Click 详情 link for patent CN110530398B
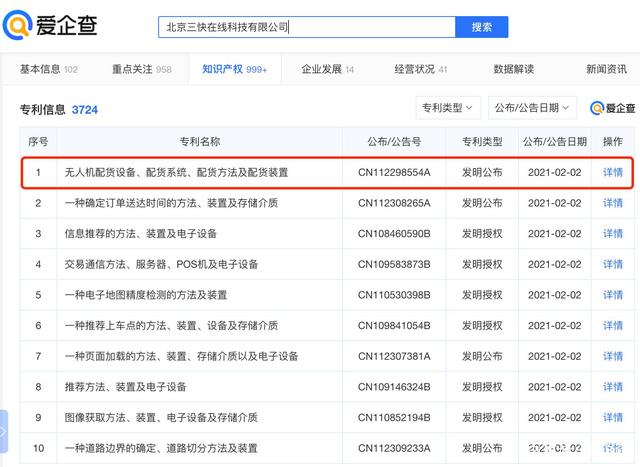This screenshot has width=640, height=467. pyautogui.click(x=612, y=295)
